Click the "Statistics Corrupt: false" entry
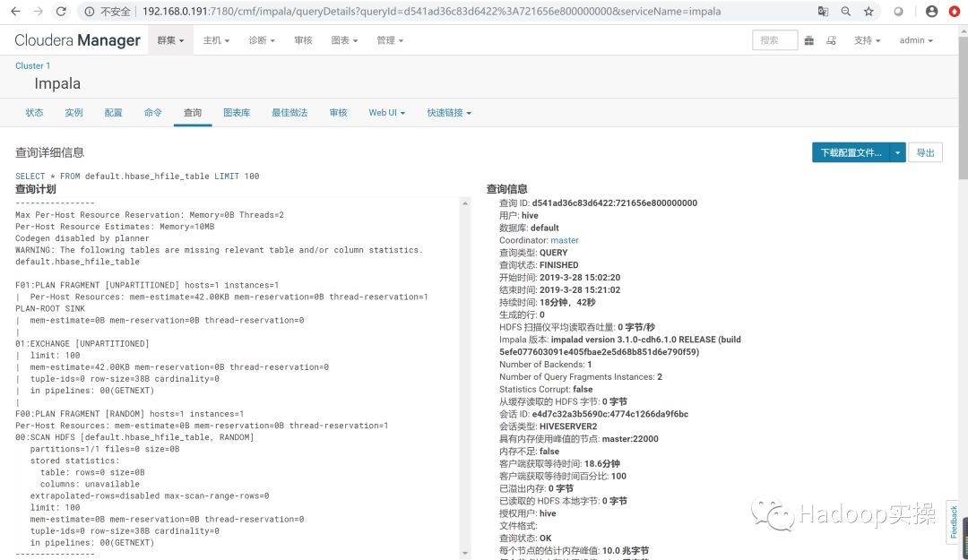This screenshot has width=968, height=560. click(x=546, y=389)
